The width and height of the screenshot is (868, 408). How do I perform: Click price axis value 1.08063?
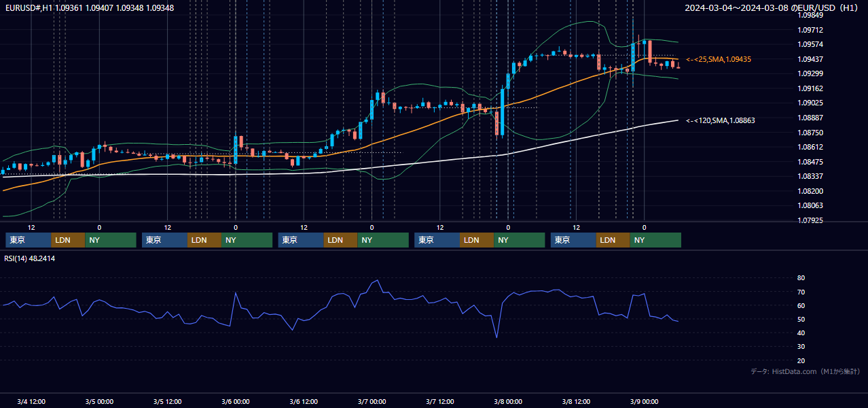(x=811, y=205)
